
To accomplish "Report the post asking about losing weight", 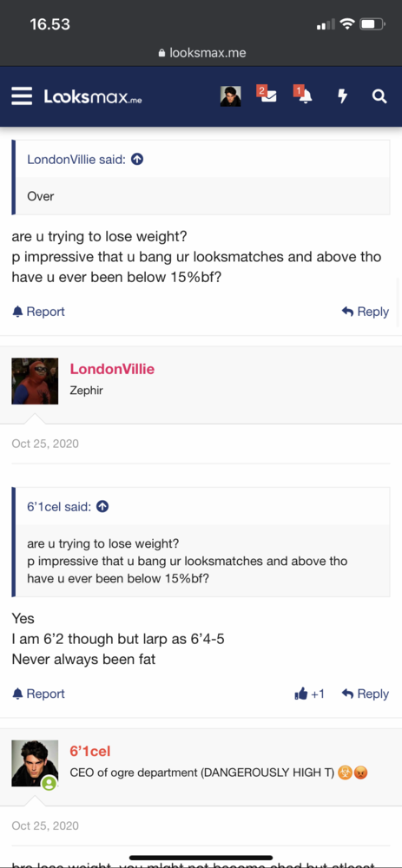I will [x=38, y=312].
